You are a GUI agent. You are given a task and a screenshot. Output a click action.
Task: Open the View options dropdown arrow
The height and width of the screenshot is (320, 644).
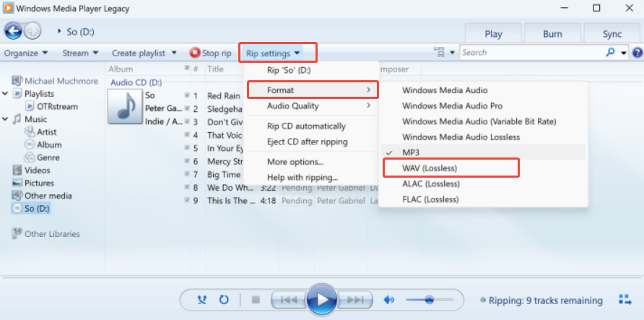point(452,53)
